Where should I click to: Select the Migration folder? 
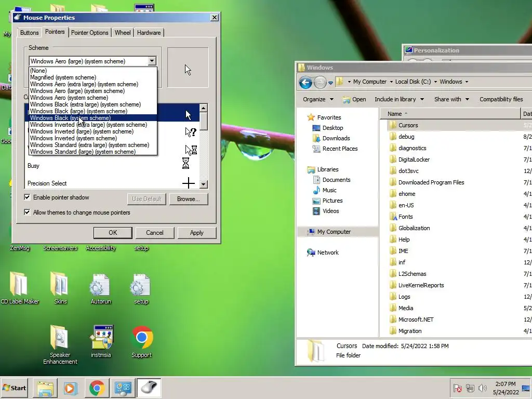pyautogui.click(x=409, y=331)
